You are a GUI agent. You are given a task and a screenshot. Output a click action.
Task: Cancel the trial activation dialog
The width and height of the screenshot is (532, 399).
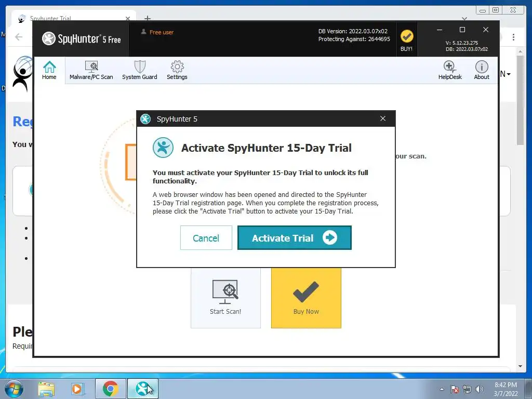pos(206,238)
